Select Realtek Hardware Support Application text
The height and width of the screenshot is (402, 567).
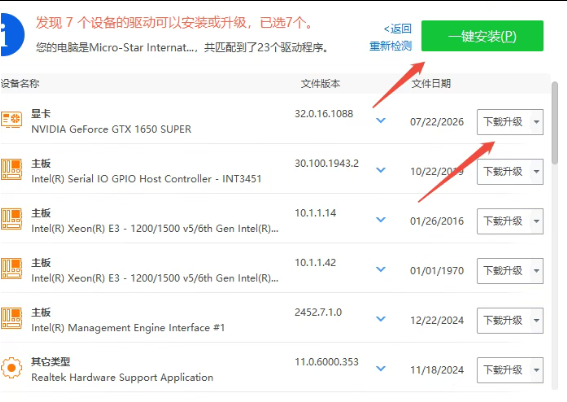click(x=122, y=377)
